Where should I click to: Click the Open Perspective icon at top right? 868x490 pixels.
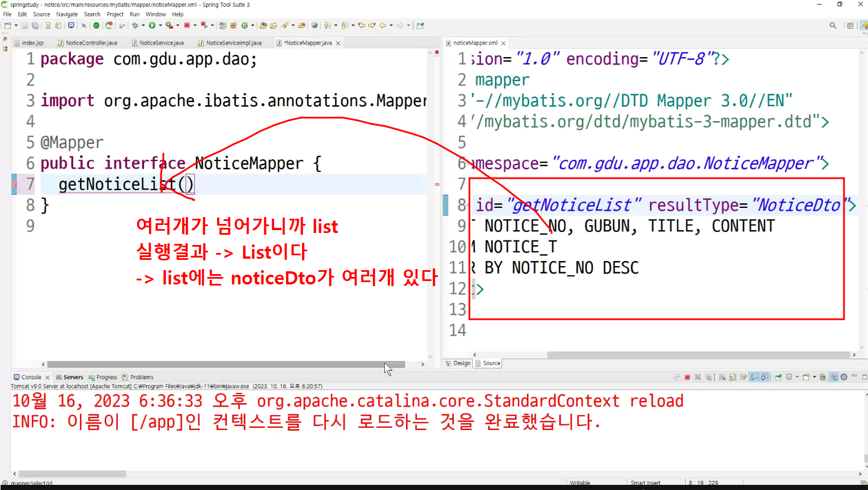pyautogui.click(x=850, y=26)
